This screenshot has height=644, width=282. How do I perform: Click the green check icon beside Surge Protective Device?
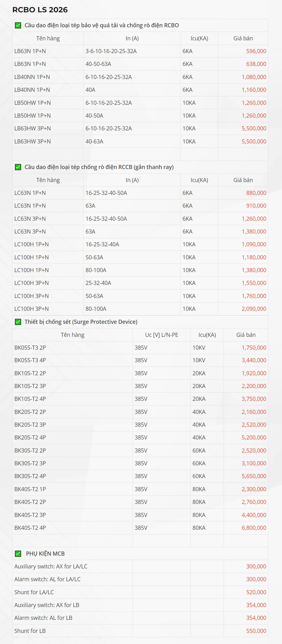(x=18, y=322)
